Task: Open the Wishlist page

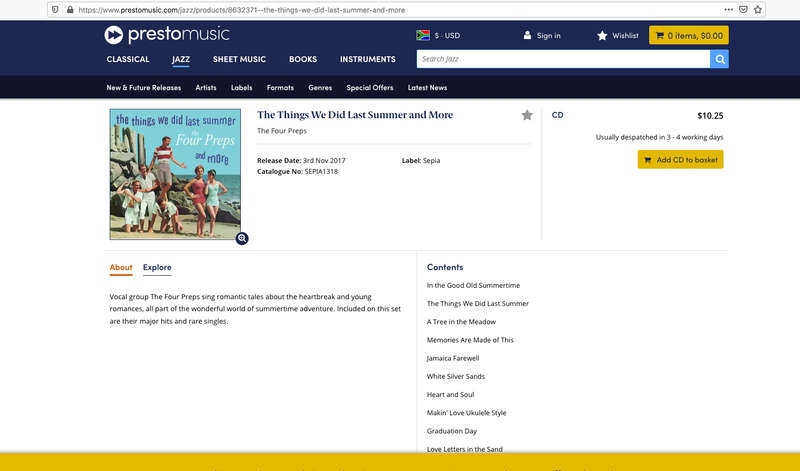Action: pyautogui.click(x=618, y=35)
